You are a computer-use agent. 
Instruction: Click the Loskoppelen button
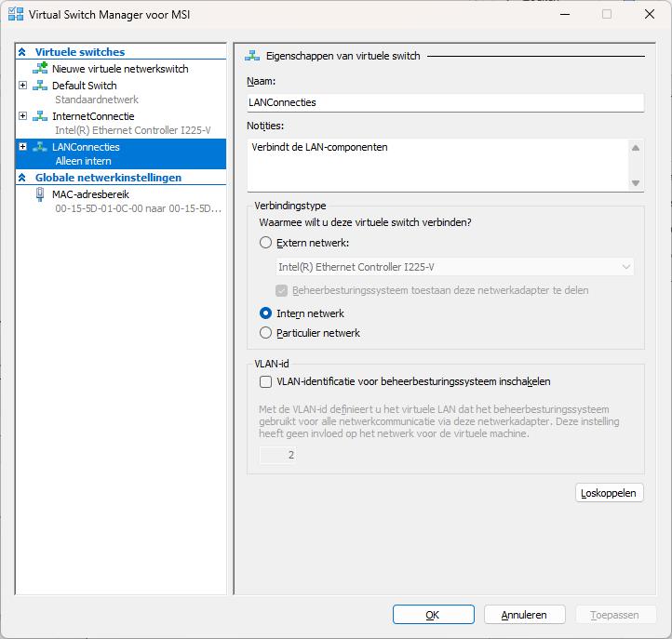coord(609,493)
